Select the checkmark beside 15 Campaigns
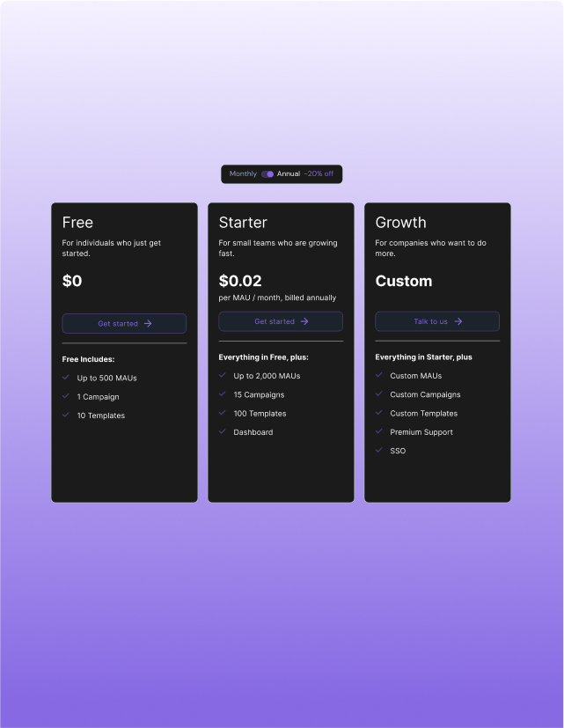Viewport: 564px width, 728px height. (x=222, y=394)
